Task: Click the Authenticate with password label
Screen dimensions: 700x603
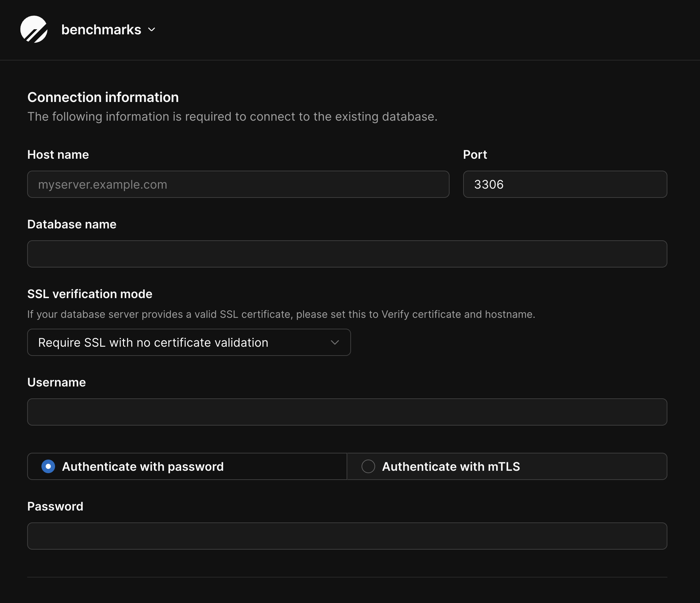Action: (143, 466)
